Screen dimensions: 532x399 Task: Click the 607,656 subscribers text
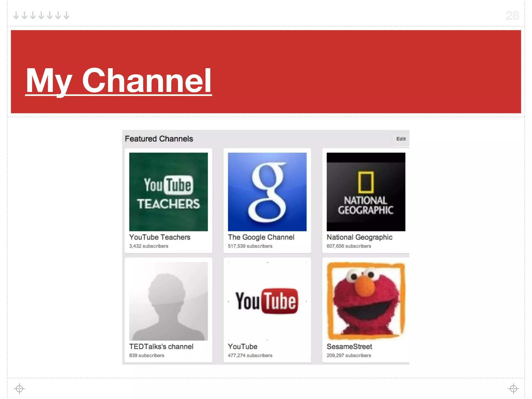[x=349, y=246]
